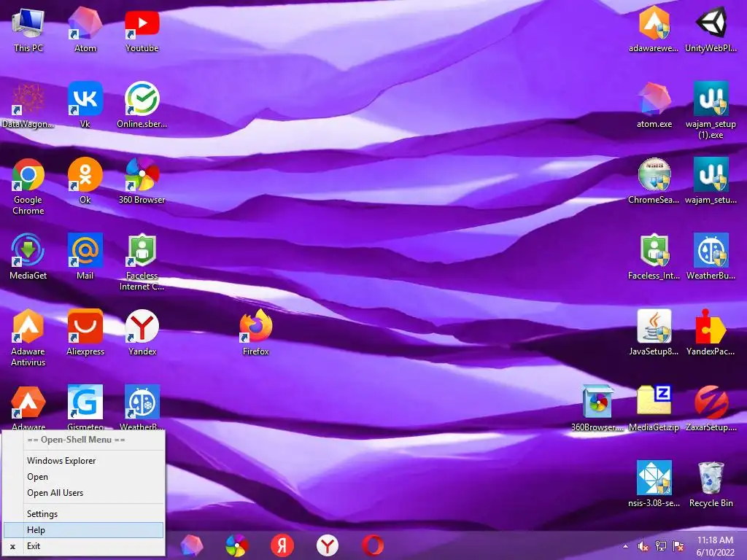Select the Faceless_Int... installer icon
747x560 pixels.
tap(654, 257)
